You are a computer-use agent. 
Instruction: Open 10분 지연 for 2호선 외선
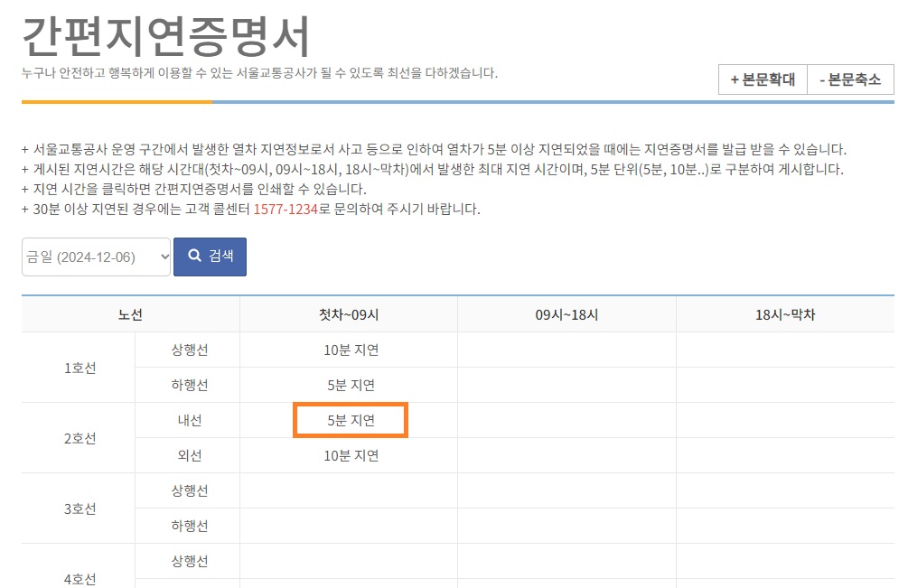pos(351,455)
